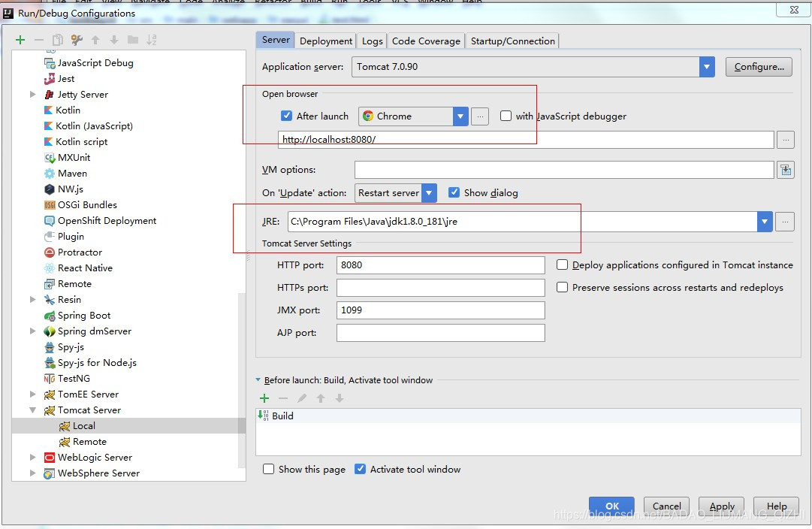Add a before-launch task with the plus
The height and width of the screenshot is (529, 812).
[264, 398]
